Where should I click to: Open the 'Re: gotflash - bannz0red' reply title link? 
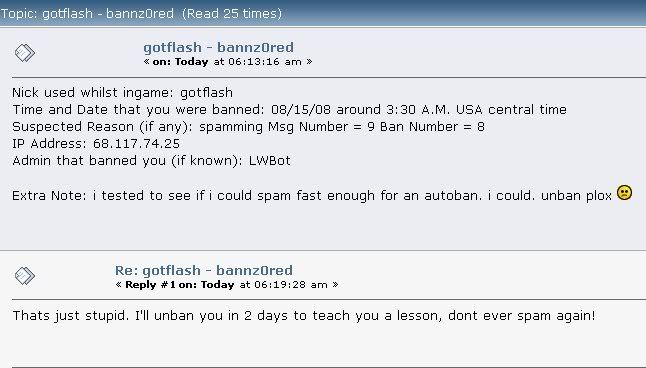point(204,270)
